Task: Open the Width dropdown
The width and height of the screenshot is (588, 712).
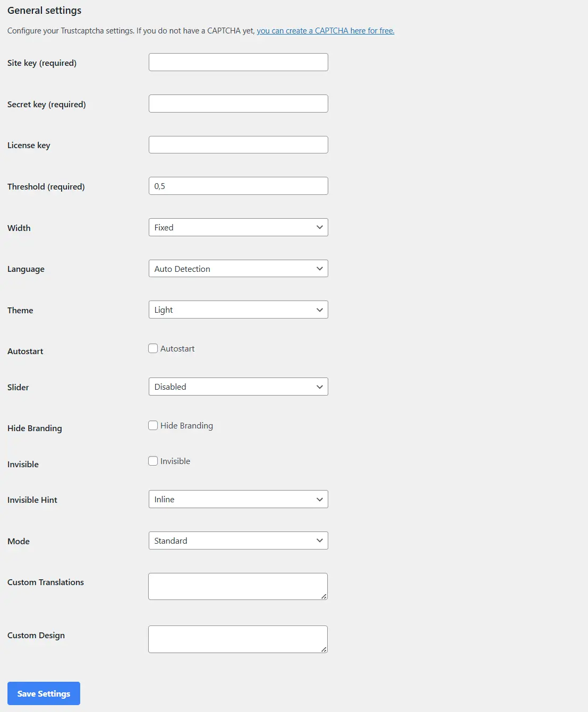Action: (238, 227)
